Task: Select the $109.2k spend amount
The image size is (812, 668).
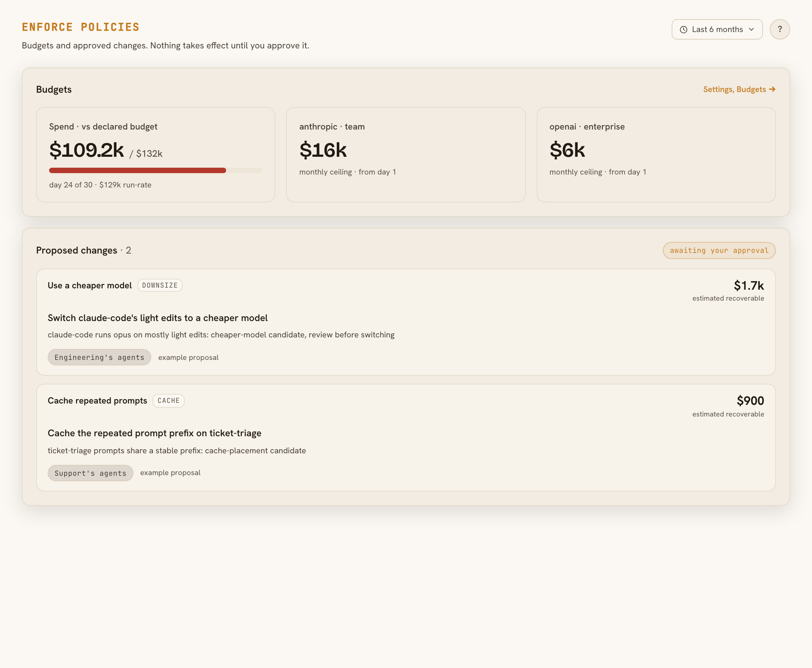Action: pyautogui.click(x=87, y=150)
